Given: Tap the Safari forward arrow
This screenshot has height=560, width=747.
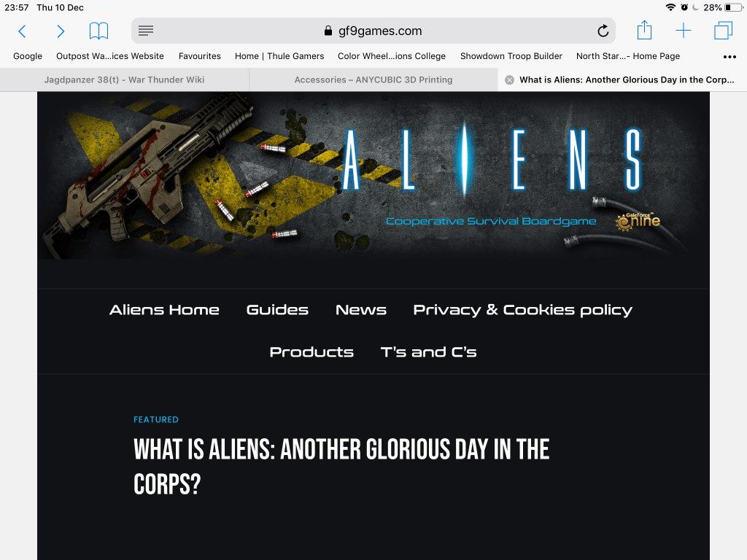Looking at the screenshot, I should pos(61,31).
